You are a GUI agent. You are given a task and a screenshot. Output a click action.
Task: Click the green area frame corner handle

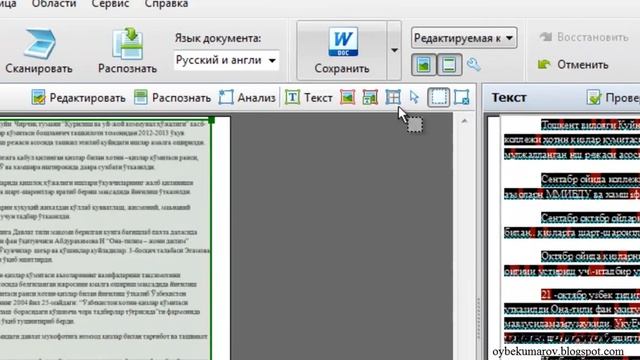[x=211, y=120]
